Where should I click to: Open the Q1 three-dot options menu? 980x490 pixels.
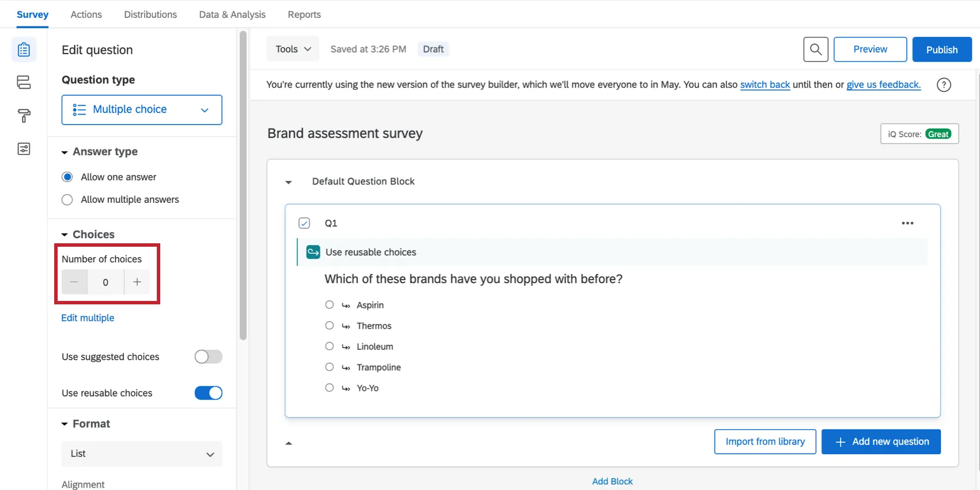[907, 223]
